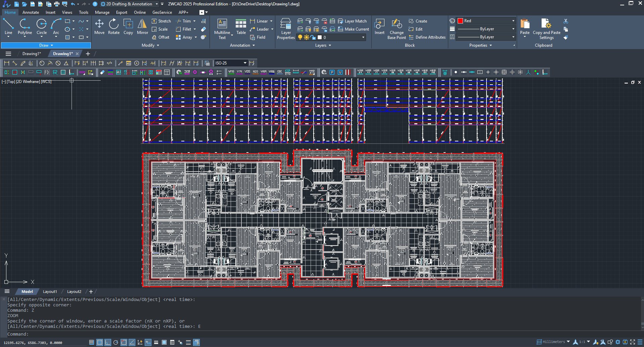Viewport: 644px width, 347px height.
Task: Select the Polyline tool
Action: coord(25,27)
